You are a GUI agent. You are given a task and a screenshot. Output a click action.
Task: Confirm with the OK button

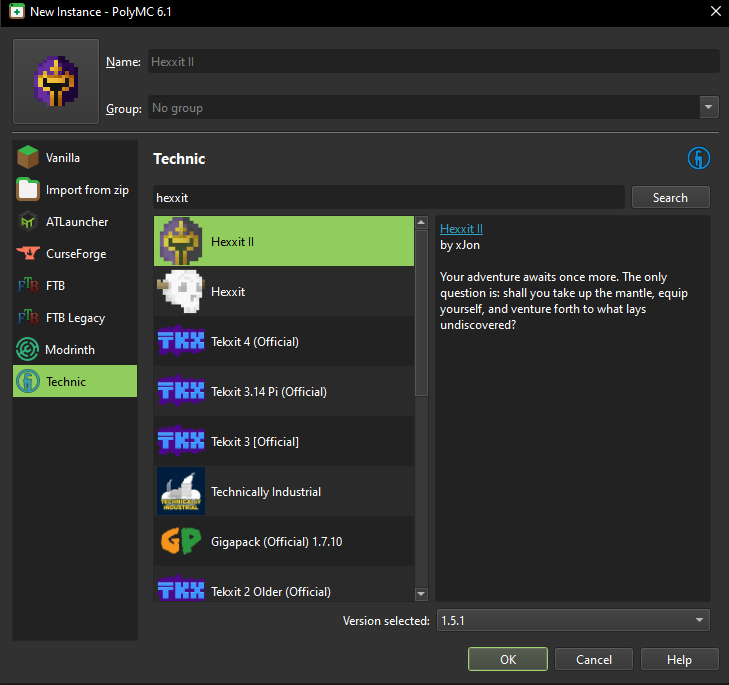point(508,659)
